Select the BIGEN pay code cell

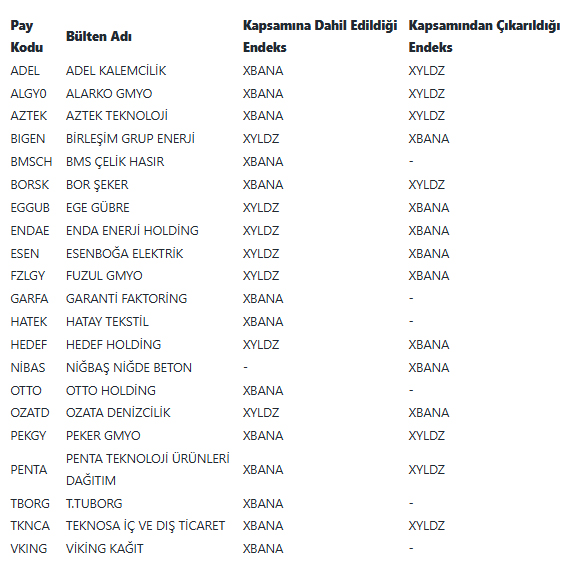[x=28, y=139]
